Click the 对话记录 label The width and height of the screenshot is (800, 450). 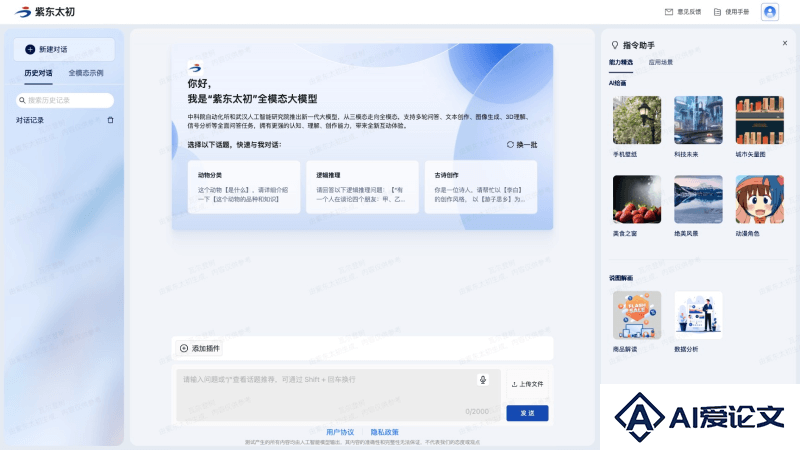[30, 120]
